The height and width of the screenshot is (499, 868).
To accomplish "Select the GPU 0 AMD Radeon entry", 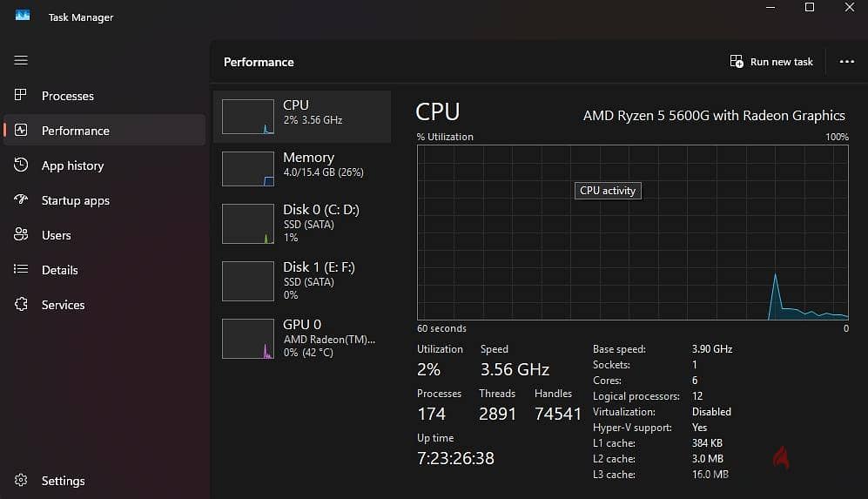I will [x=302, y=339].
